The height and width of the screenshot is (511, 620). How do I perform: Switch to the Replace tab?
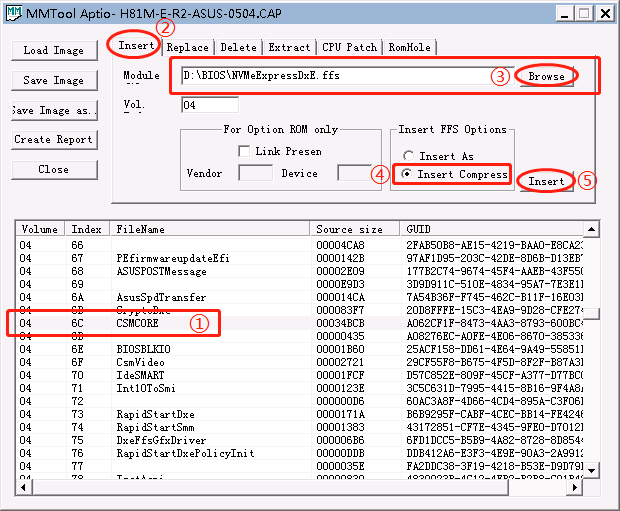click(187, 47)
